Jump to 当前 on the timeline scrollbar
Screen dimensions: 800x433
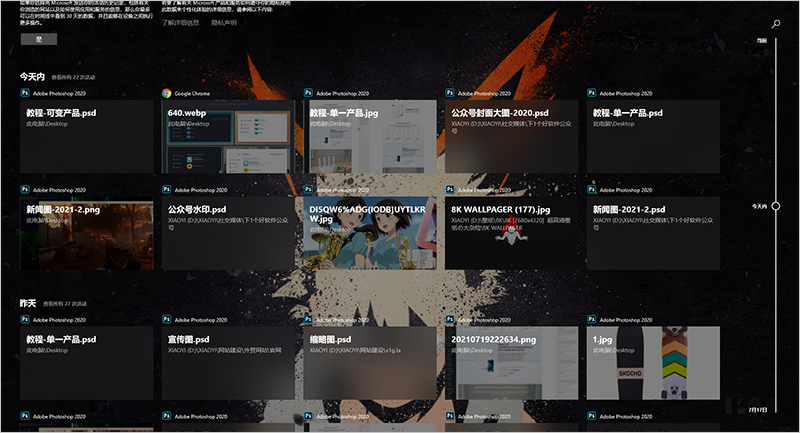click(762, 41)
